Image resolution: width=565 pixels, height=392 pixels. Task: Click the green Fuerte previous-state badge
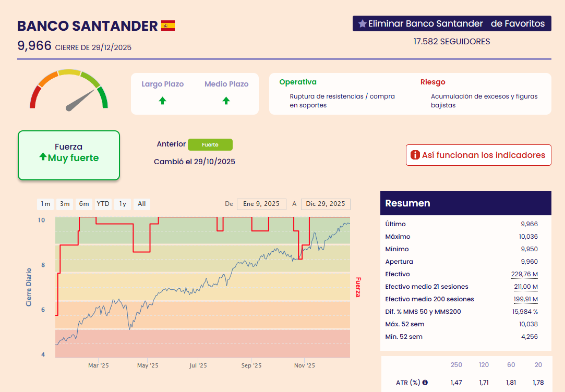click(x=210, y=145)
